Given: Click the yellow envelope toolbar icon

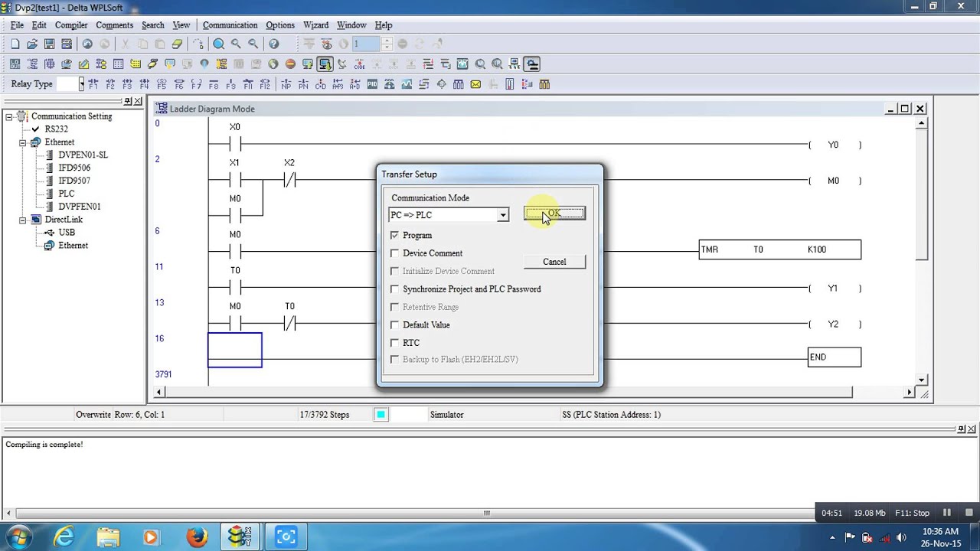Looking at the screenshot, I should (475, 84).
